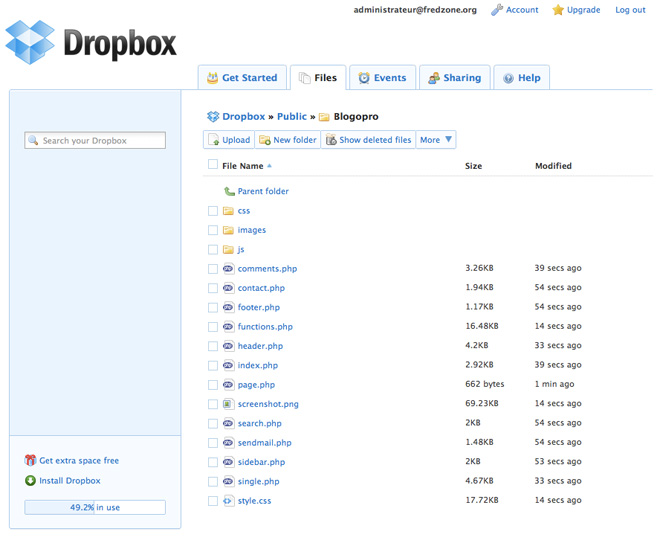The width and height of the screenshot is (660, 549).
Task: Click the Install Dropbox green arrow icon
Action: pyautogui.click(x=30, y=480)
